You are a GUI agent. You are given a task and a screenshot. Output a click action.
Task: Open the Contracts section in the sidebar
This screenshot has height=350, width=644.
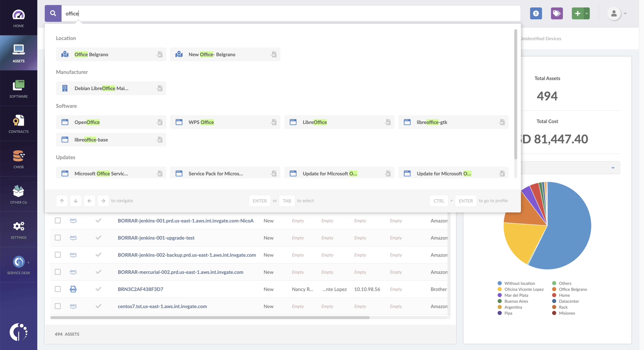pyautogui.click(x=19, y=123)
